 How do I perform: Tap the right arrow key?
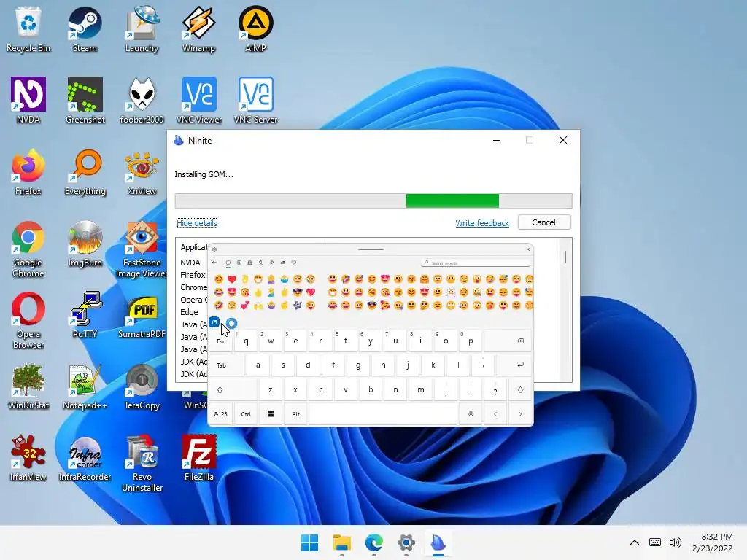pyautogui.click(x=520, y=414)
